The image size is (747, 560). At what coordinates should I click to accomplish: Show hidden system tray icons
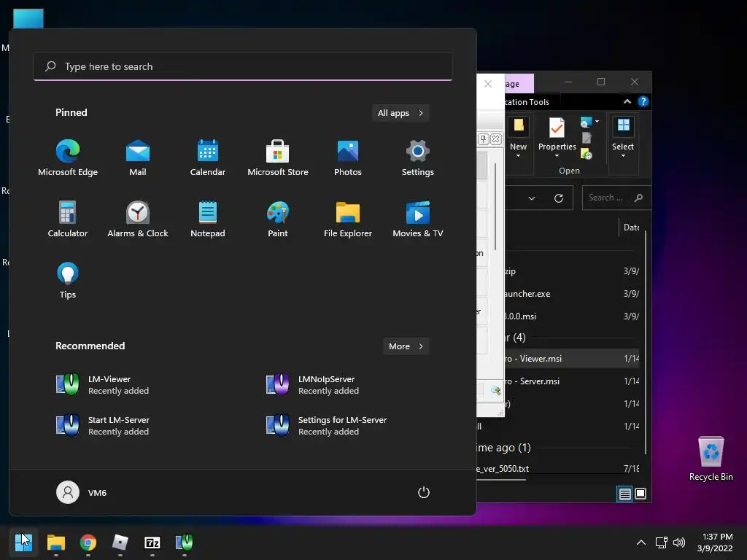(x=641, y=542)
